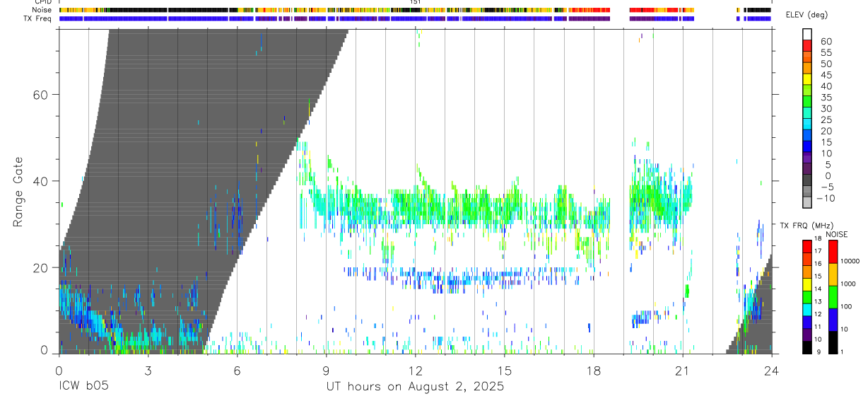868x401 pixels.
Task: Click the TX Freq strip above the plot
Action: tap(415, 18)
